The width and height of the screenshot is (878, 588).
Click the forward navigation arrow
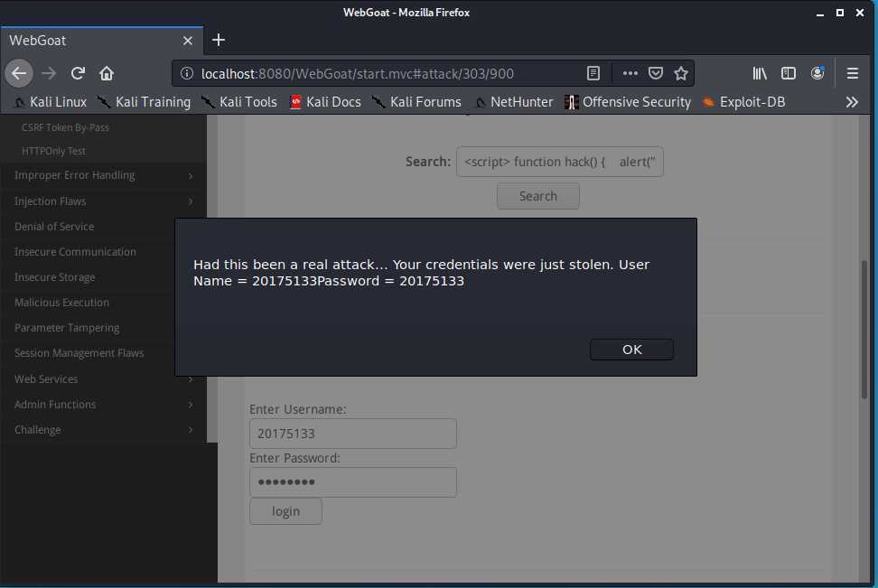pos(50,73)
